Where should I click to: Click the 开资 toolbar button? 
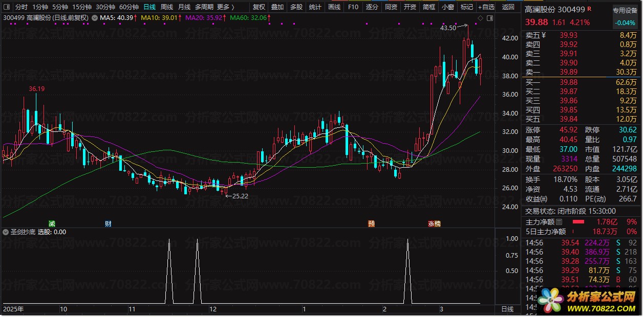click(x=410, y=7)
